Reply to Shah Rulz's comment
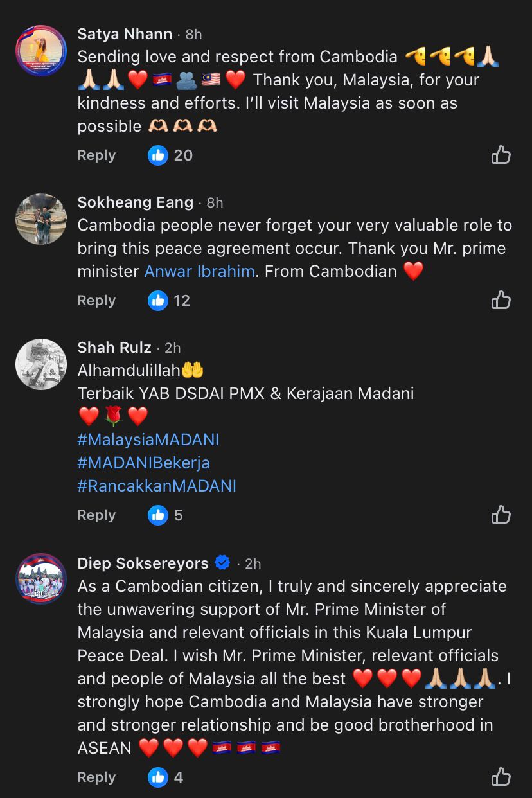 [x=96, y=515]
